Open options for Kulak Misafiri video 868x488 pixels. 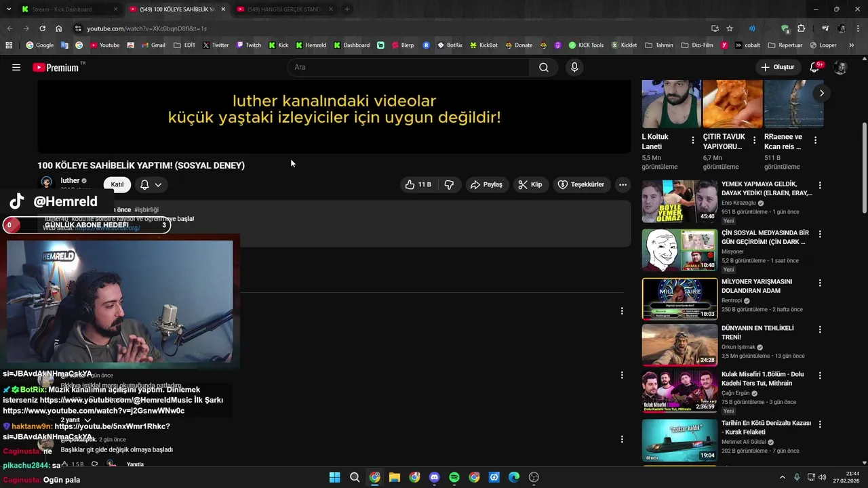[x=820, y=376]
